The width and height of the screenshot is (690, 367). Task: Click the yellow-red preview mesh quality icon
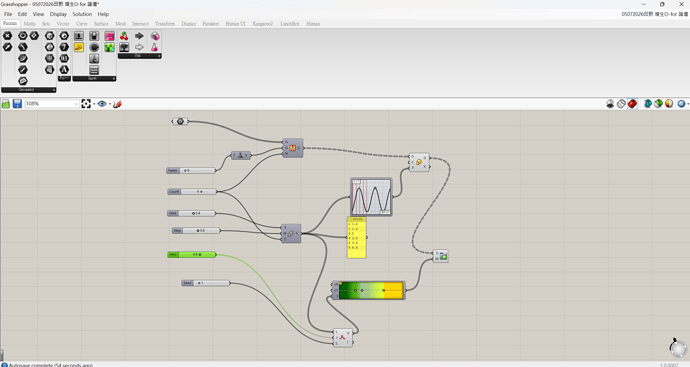click(x=669, y=104)
